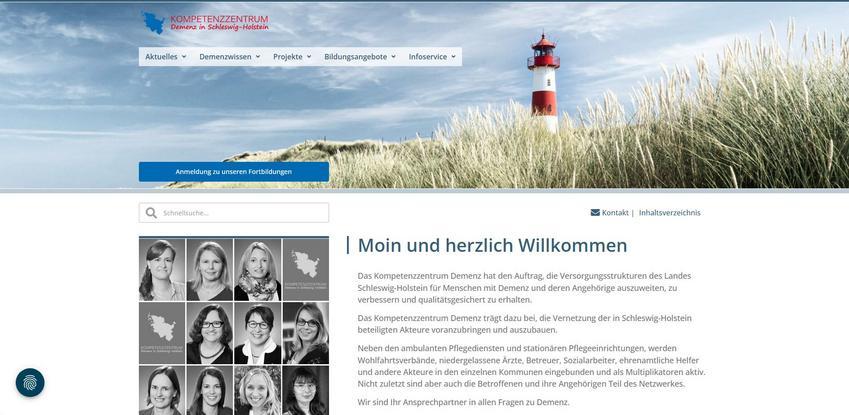Click the red KOMPETENZZENTRUM header title text
This screenshot has height=415, width=849.
[218, 19]
